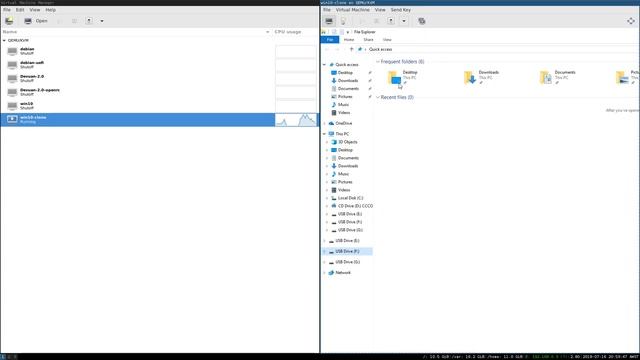640x360 pixels.
Task: Expand the Network tree node
Action: (324, 273)
